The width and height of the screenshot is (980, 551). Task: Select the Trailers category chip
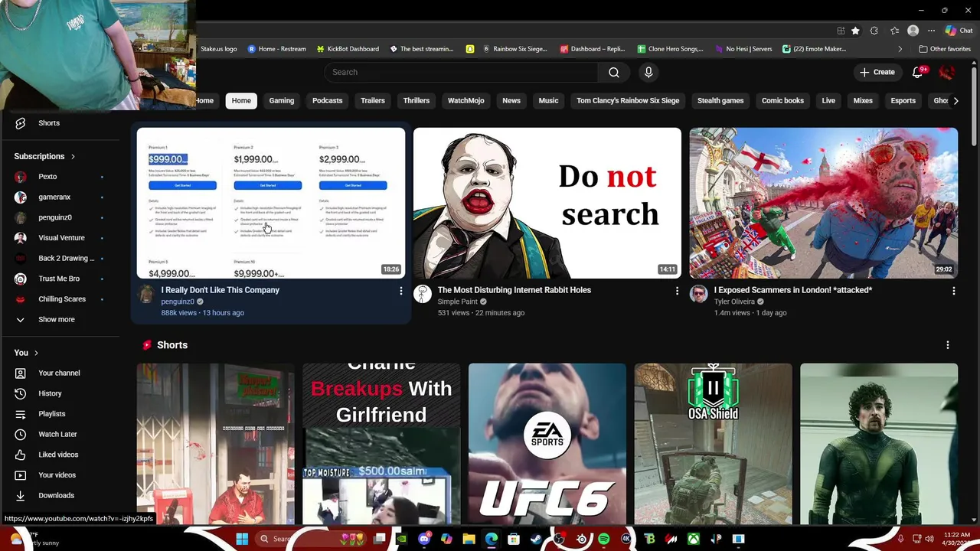pos(373,101)
